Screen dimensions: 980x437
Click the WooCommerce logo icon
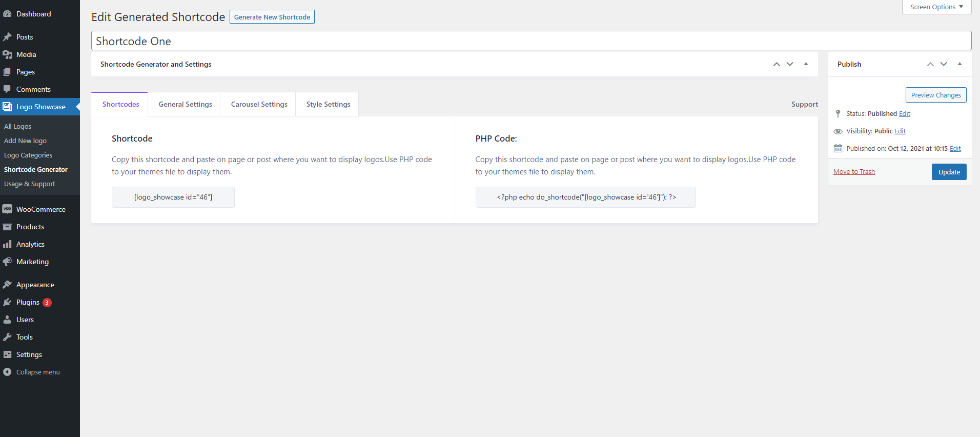tap(7, 209)
